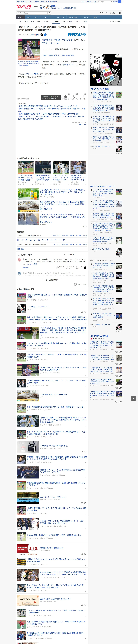The image size is (138, 644).
Task: Open the 【写真】本塁打を浴びよう然とする椎葉剛 link
Action: coord(58,55)
